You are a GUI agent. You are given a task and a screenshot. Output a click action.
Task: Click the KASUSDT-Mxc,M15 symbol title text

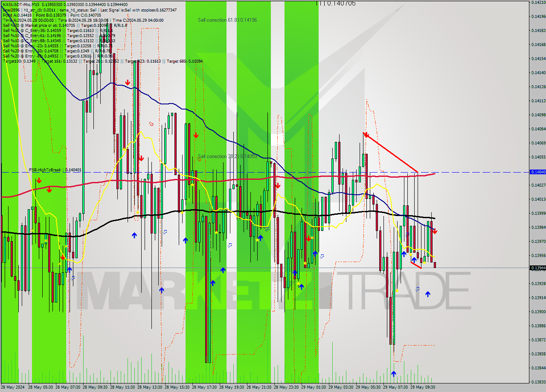coord(21,4)
